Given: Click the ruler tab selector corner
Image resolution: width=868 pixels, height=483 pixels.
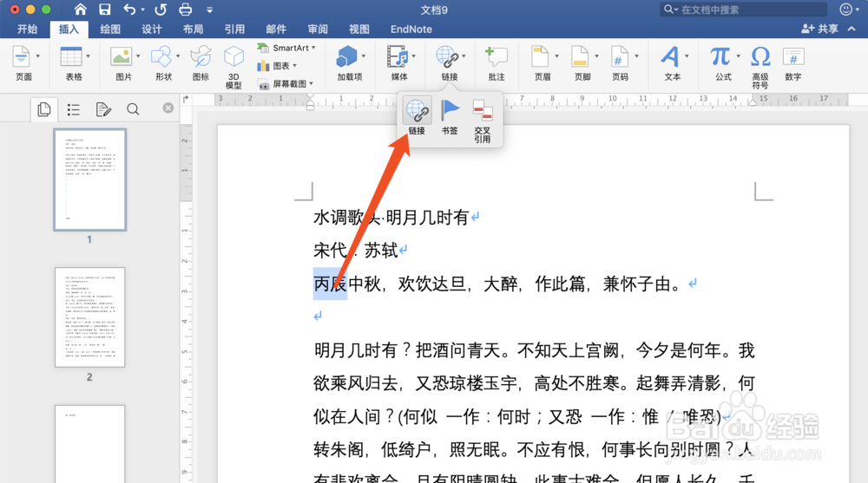Looking at the screenshot, I should 186,100.
